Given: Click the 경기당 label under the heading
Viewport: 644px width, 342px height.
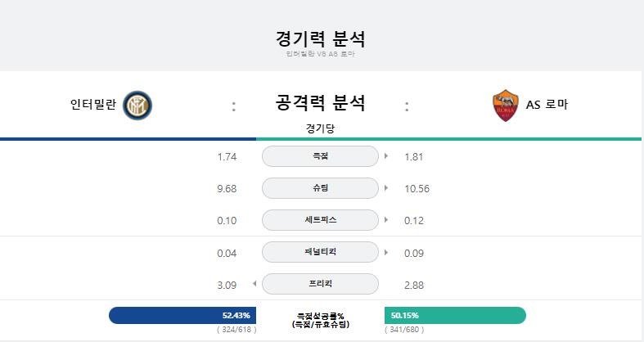Looking at the screenshot, I should 320,128.
